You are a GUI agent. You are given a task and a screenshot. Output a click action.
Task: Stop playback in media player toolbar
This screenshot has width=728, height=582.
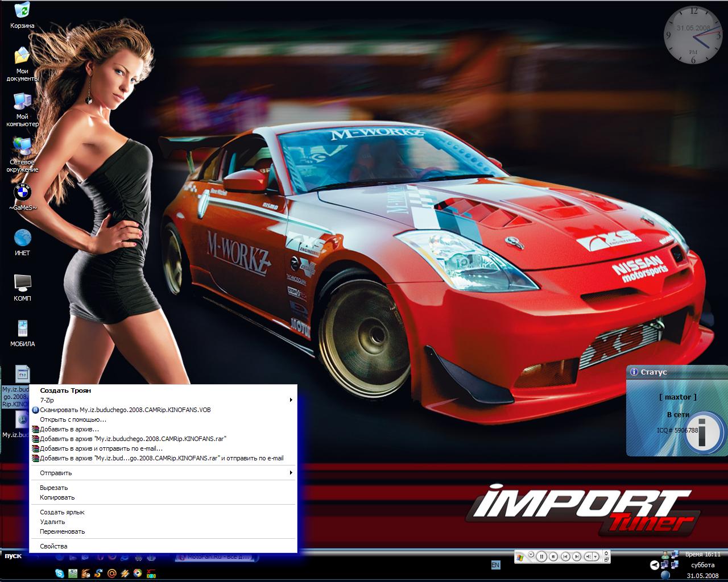pos(553,557)
